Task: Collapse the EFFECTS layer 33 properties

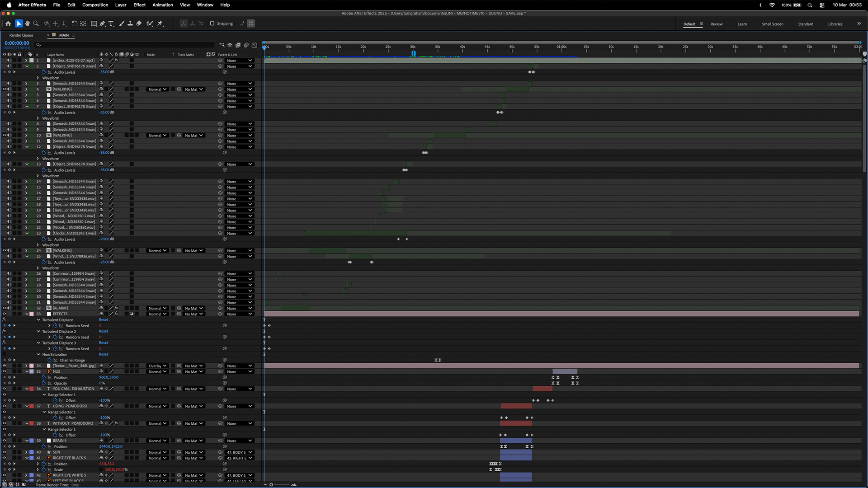Action: 27,314
